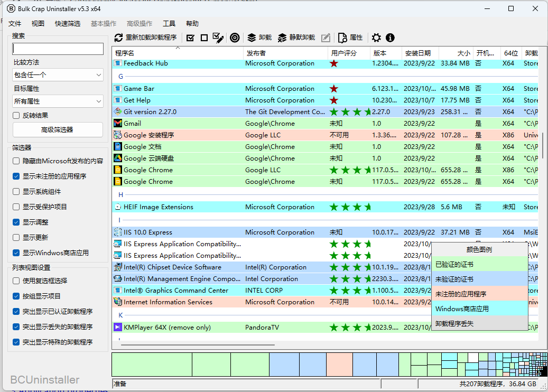Enable 使用复选框选择 checkbox
This screenshot has height=392, width=548.
click(x=16, y=281)
